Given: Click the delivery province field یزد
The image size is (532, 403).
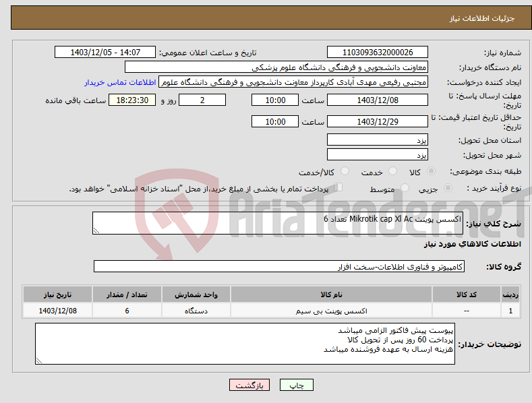Looking at the screenshot, I should pos(378,139).
